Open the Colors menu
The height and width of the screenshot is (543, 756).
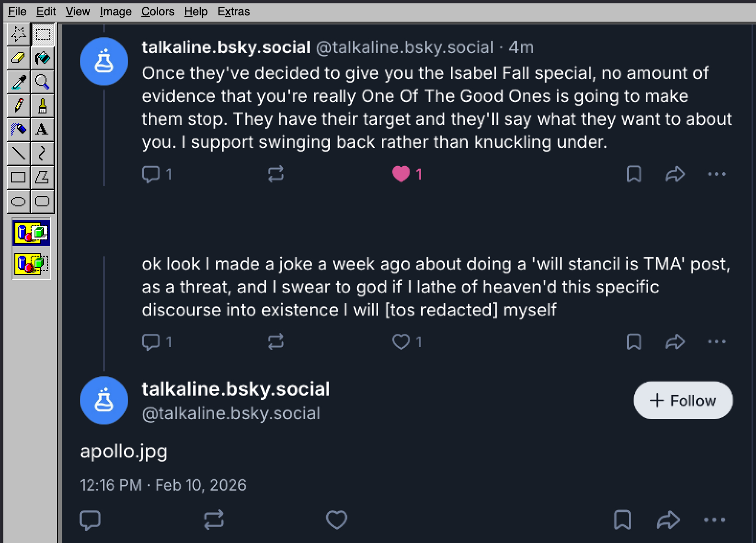point(158,11)
